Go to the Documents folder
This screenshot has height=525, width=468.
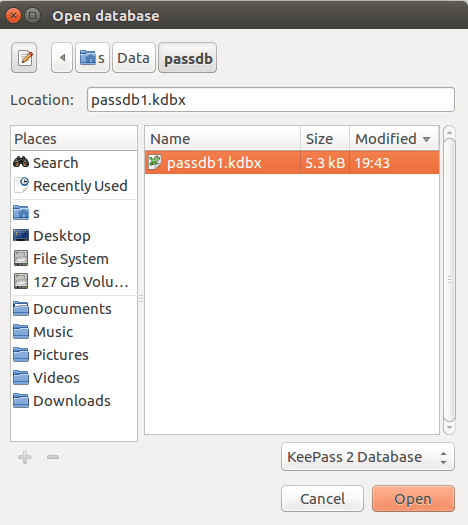click(x=74, y=309)
